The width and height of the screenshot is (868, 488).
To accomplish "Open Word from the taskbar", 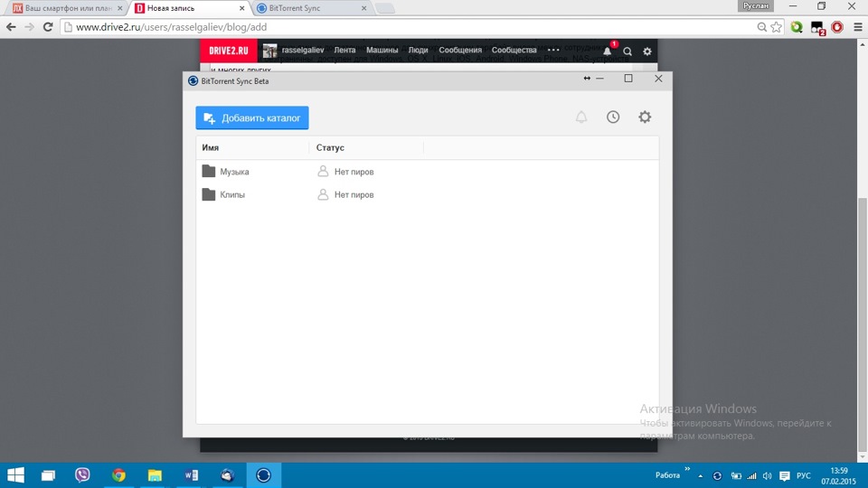I will (191, 475).
